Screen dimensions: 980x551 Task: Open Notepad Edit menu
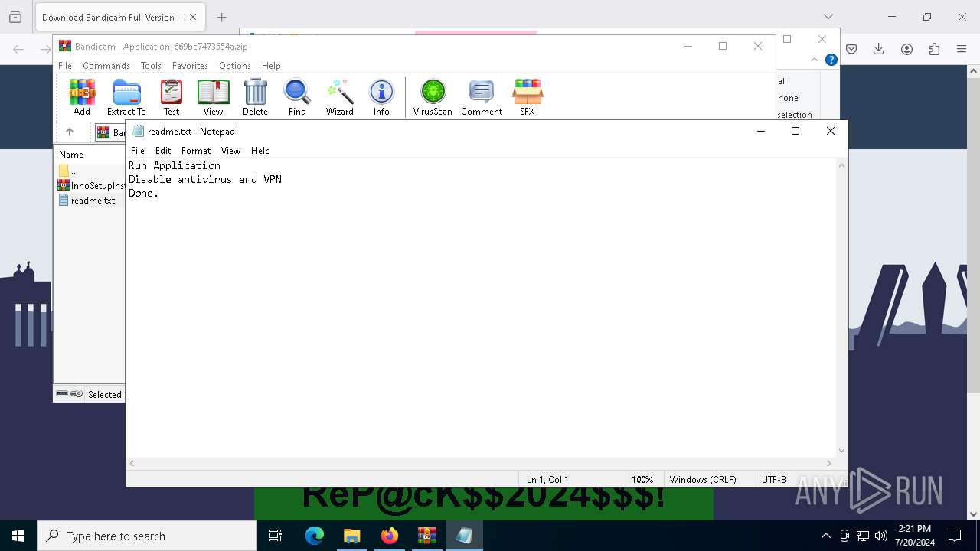163,151
